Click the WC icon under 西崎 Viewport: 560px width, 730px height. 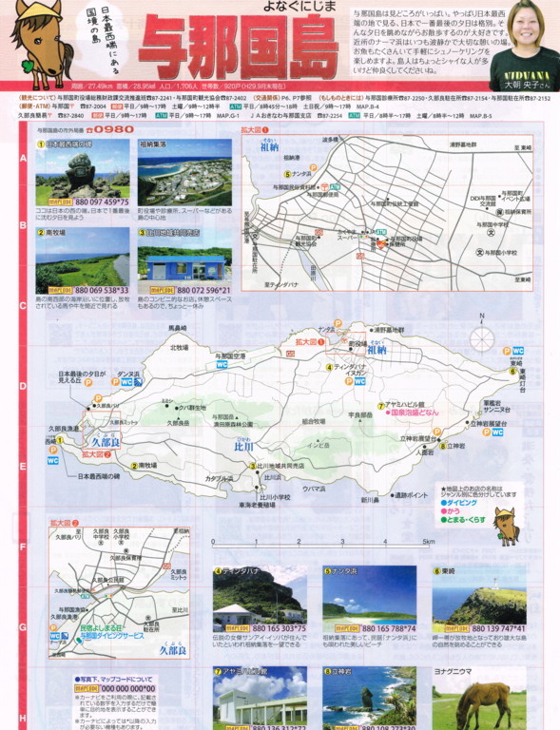point(52,460)
